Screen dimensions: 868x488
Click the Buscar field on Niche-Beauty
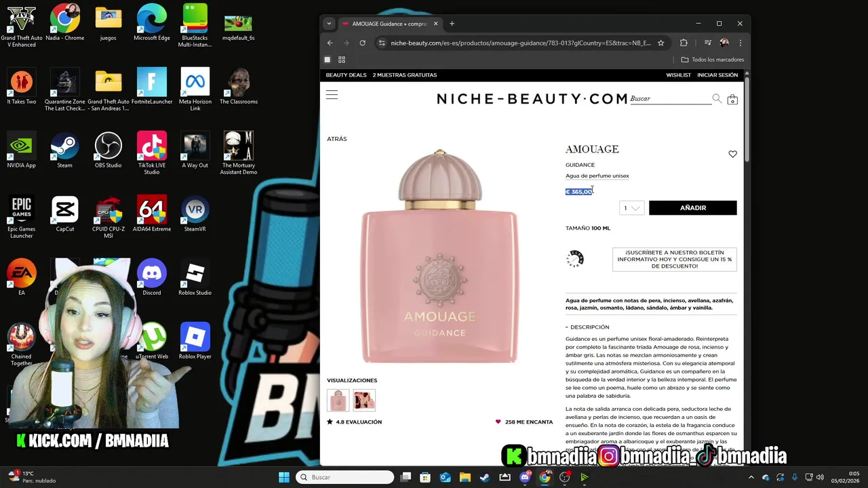click(x=670, y=99)
